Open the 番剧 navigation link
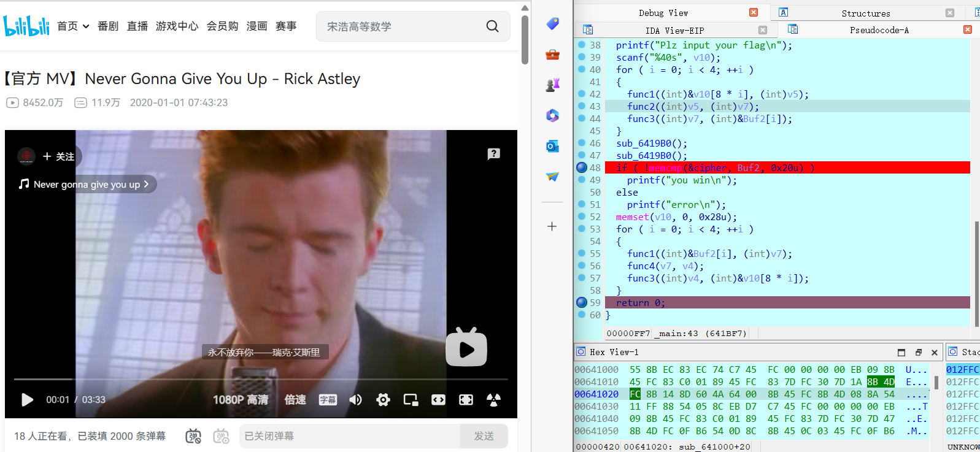980x452 pixels. pyautogui.click(x=108, y=26)
